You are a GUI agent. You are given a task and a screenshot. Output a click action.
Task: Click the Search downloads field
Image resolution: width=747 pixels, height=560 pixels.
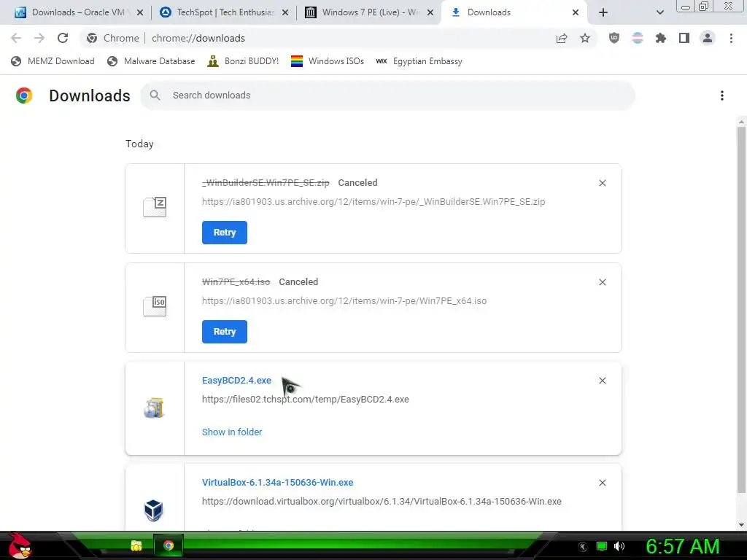pyautogui.click(x=387, y=96)
